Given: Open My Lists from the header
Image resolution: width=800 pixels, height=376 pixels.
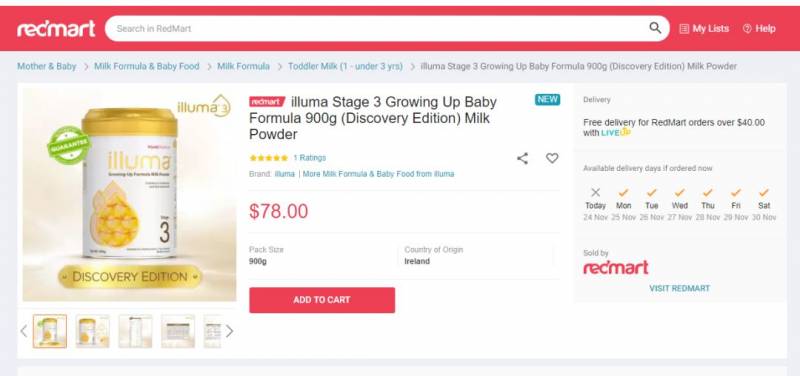Looking at the screenshot, I should coord(704,29).
